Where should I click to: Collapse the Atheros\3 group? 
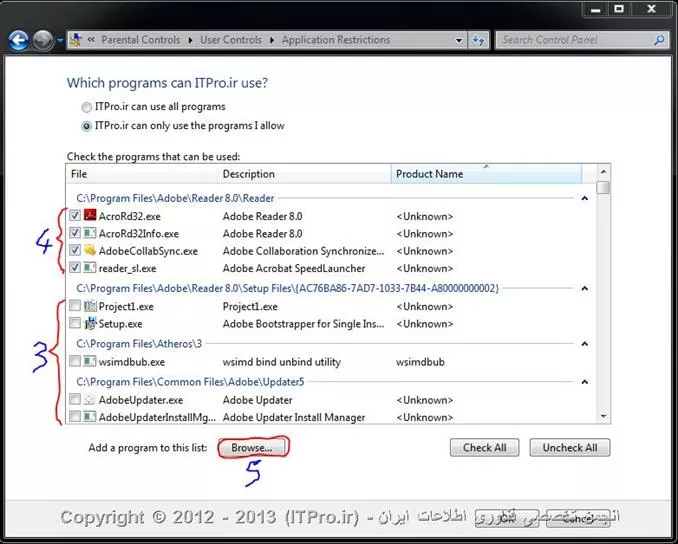[x=585, y=344]
